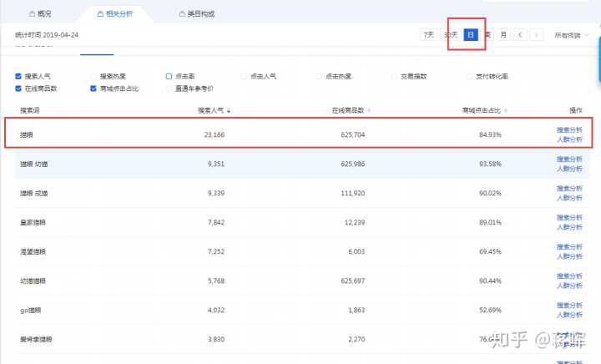Enable the 点击率 checkbox
This screenshot has height=364, width=601.
pyautogui.click(x=169, y=76)
